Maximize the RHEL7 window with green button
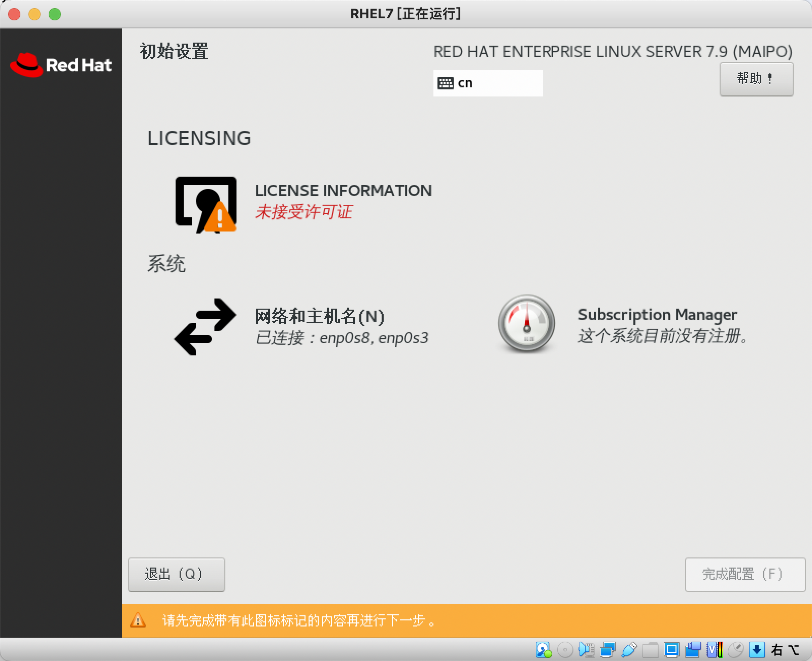The image size is (812, 661). pos(55,14)
